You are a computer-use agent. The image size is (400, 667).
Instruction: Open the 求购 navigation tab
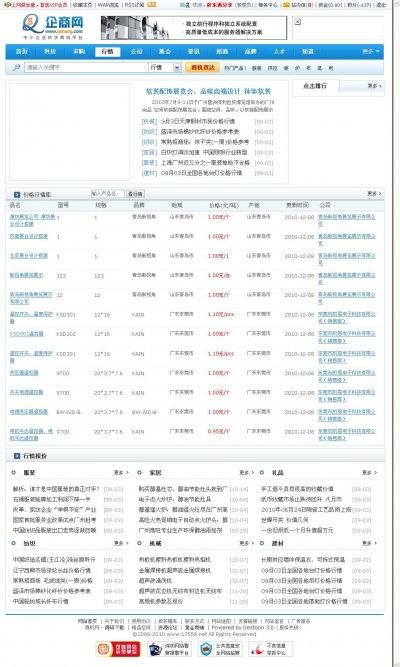pyautogui.click(x=79, y=51)
